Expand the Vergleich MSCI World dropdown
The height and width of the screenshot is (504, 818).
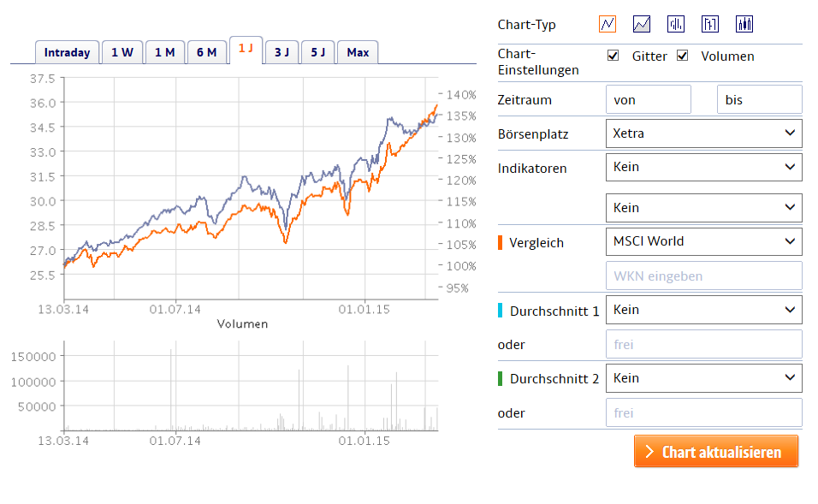click(703, 241)
